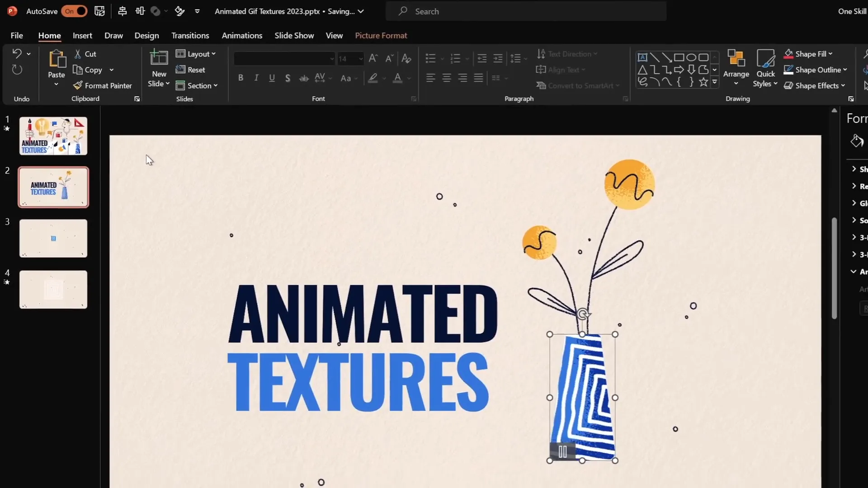Toggle text Shadow
The height and width of the screenshot is (488, 868).
(x=288, y=78)
